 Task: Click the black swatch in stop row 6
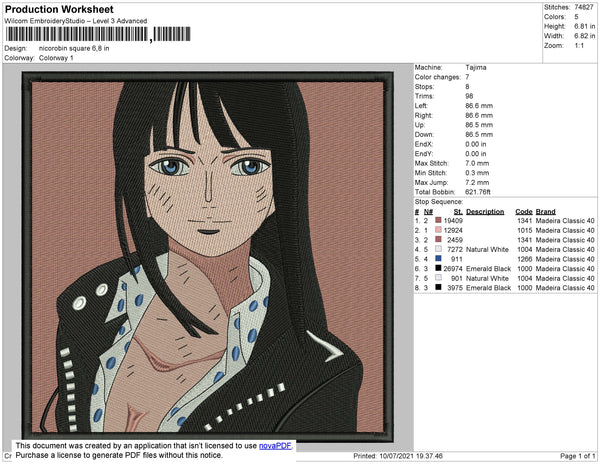439,268
